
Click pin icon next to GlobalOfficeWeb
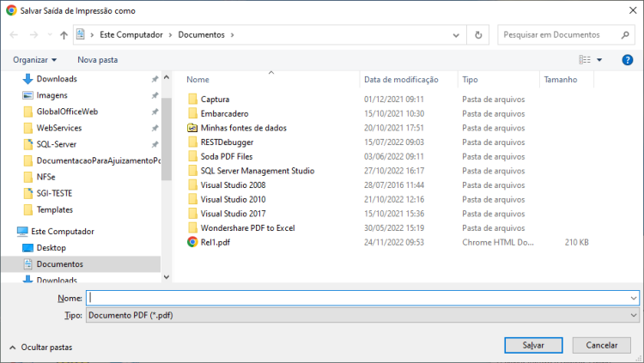155,112
